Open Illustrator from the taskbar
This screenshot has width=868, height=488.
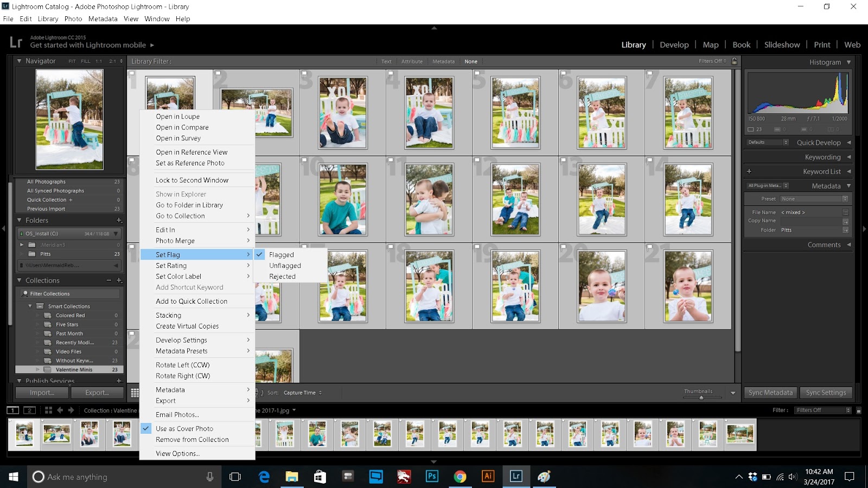pyautogui.click(x=487, y=477)
